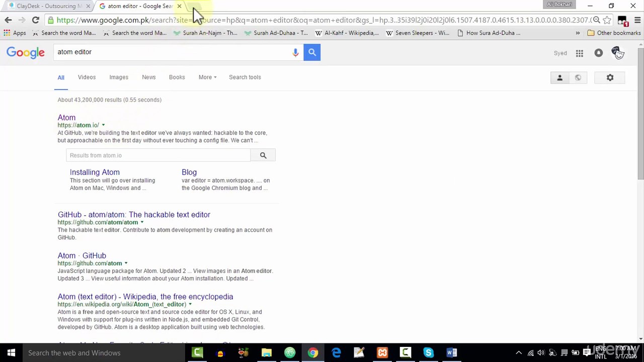Open the Atom · GitHub result
644x362 pixels.
click(x=82, y=256)
